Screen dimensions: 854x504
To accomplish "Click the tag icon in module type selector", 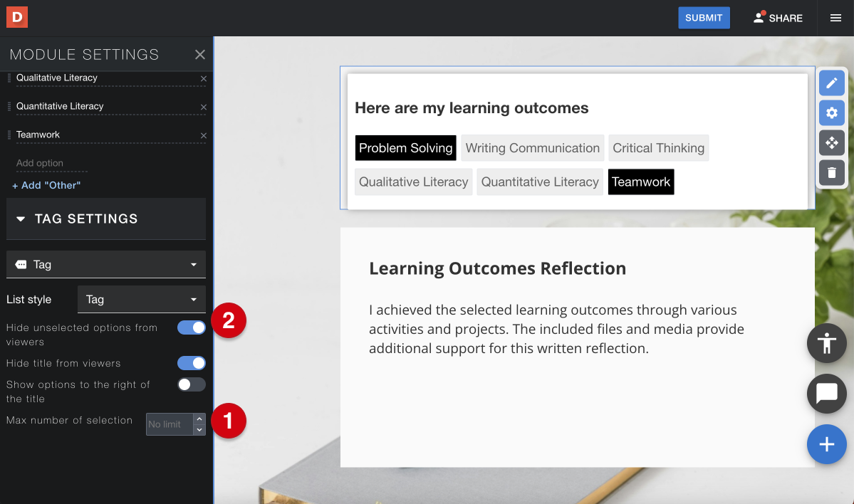I will coord(21,265).
